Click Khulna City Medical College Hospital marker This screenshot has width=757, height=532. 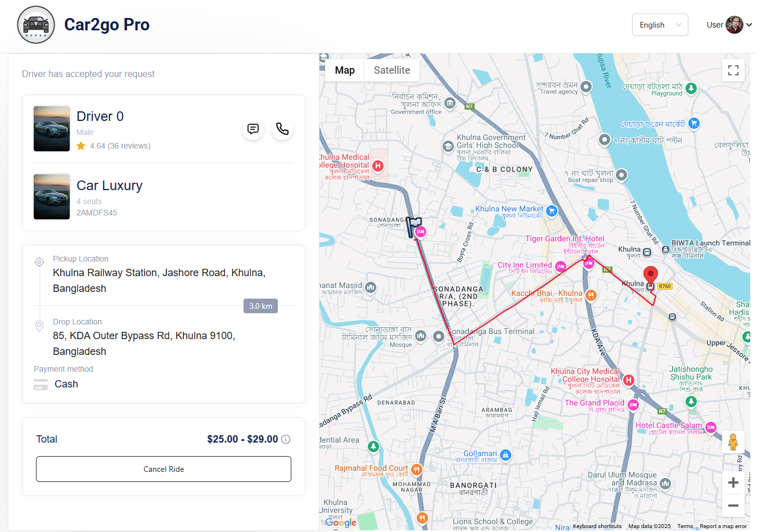click(x=629, y=380)
